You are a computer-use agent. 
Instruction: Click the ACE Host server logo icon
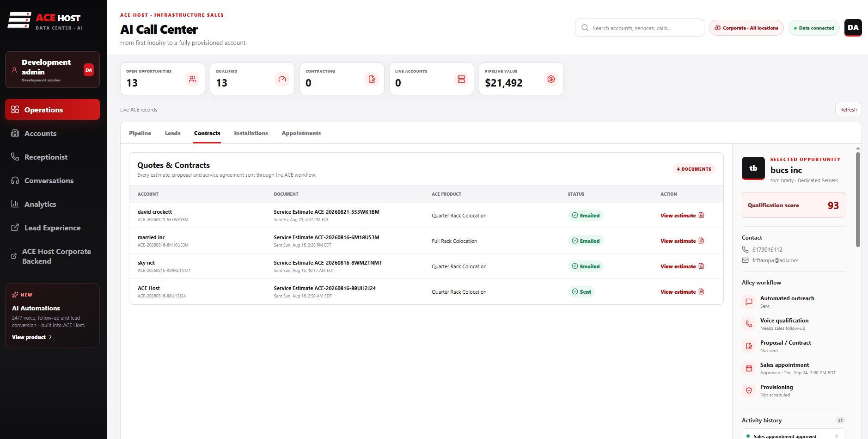click(19, 20)
